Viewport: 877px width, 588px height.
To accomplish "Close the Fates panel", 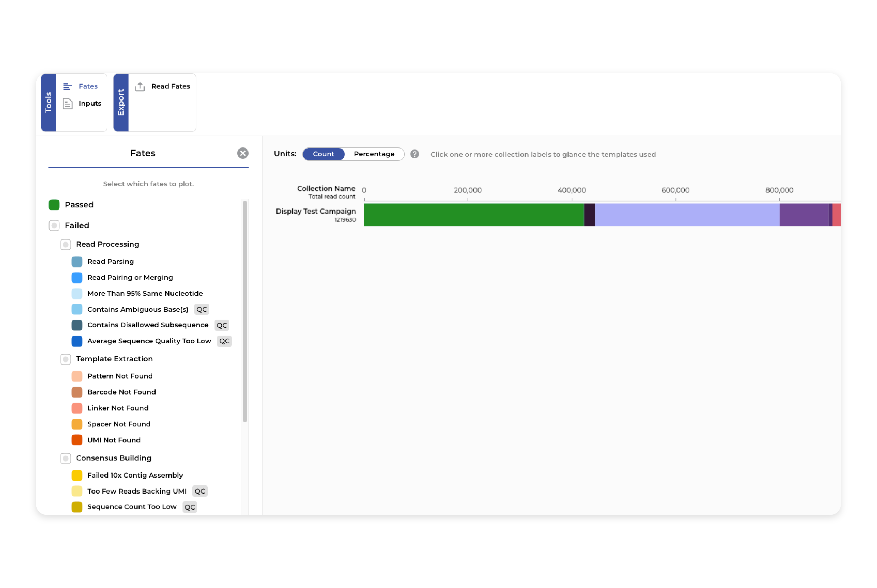I will [x=243, y=153].
